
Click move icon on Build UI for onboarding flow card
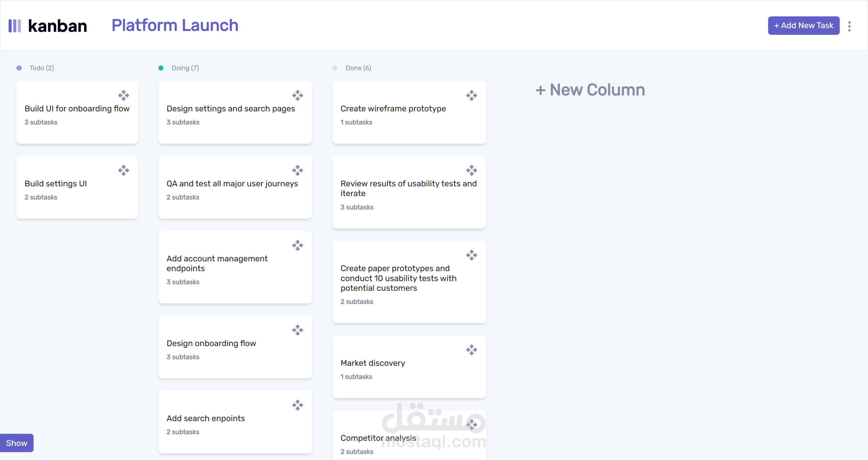(x=123, y=95)
